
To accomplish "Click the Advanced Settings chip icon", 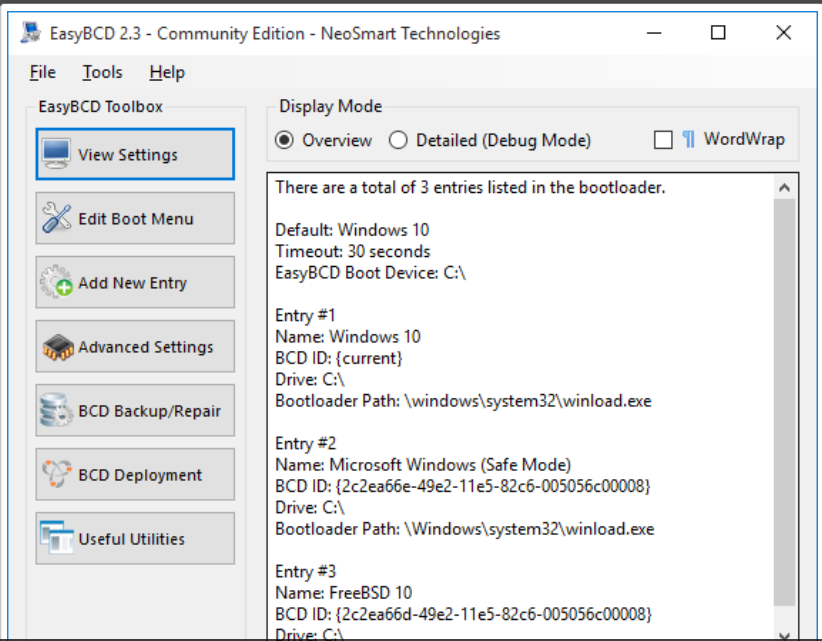I will [57, 347].
